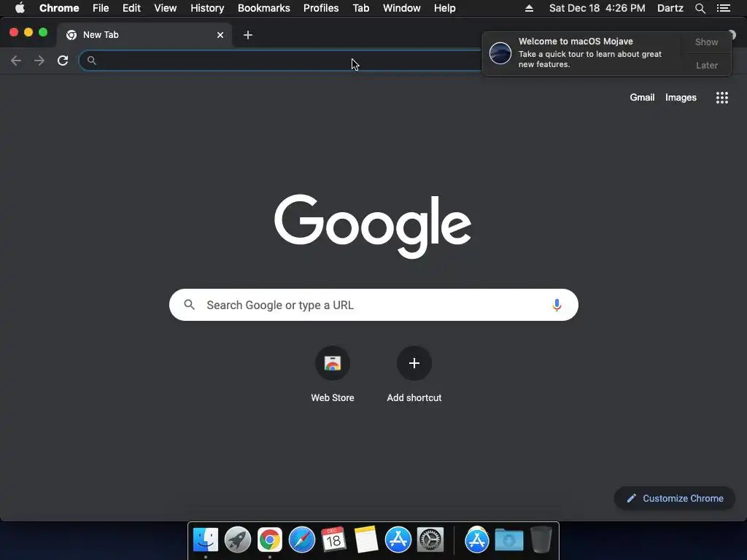This screenshot has height=560, width=747.
Task: Open the Google apps grid
Action: click(x=721, y=98)
